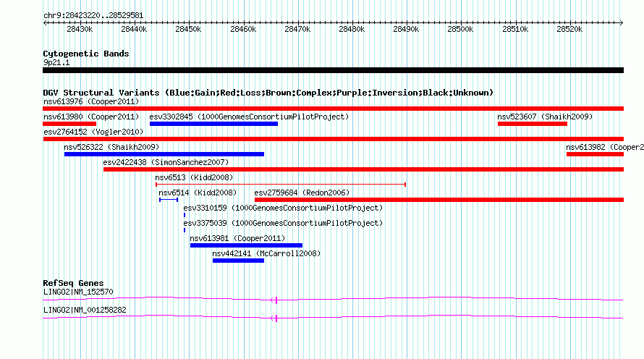Open the nsv613981 (Cooper2011) label
The image size is (644, 359).
coord(237,238)
